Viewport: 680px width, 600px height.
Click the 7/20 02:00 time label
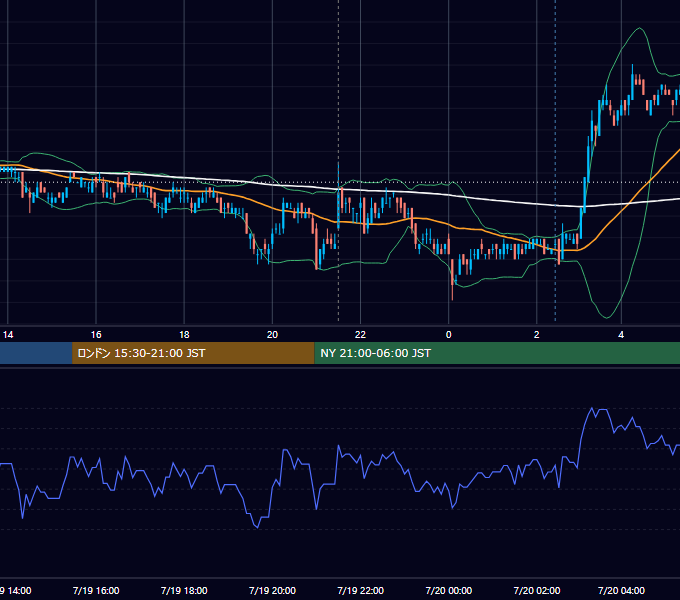point(536,590)
